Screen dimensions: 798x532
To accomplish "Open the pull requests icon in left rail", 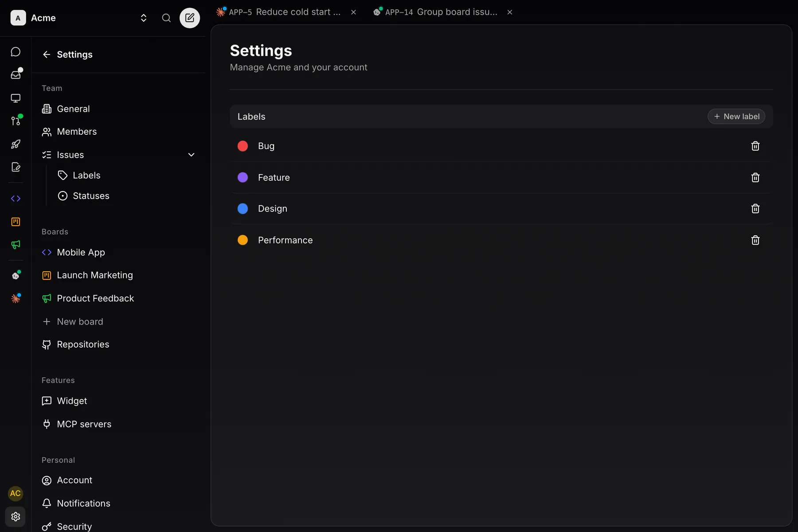I will [x=16, y=121].
